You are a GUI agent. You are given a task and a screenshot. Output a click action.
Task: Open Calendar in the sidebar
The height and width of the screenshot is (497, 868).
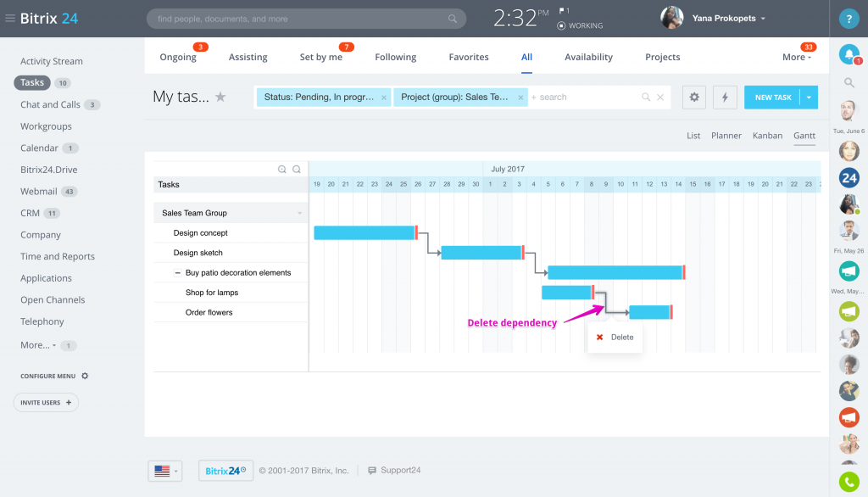tap(39, 148)
